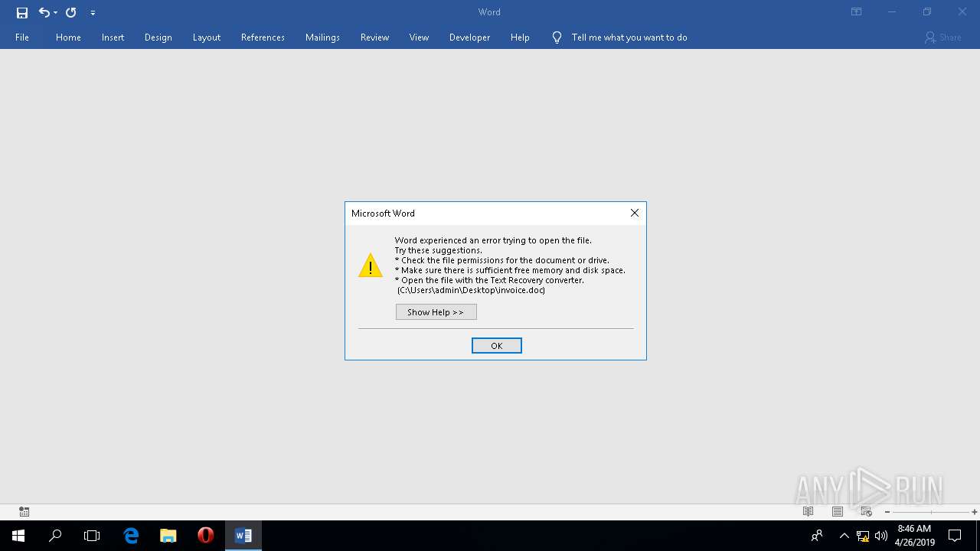980x551 pixels.
Task: Click the Word icon in the taskbar
Action: pyautogui.click(x=243, y=536)
